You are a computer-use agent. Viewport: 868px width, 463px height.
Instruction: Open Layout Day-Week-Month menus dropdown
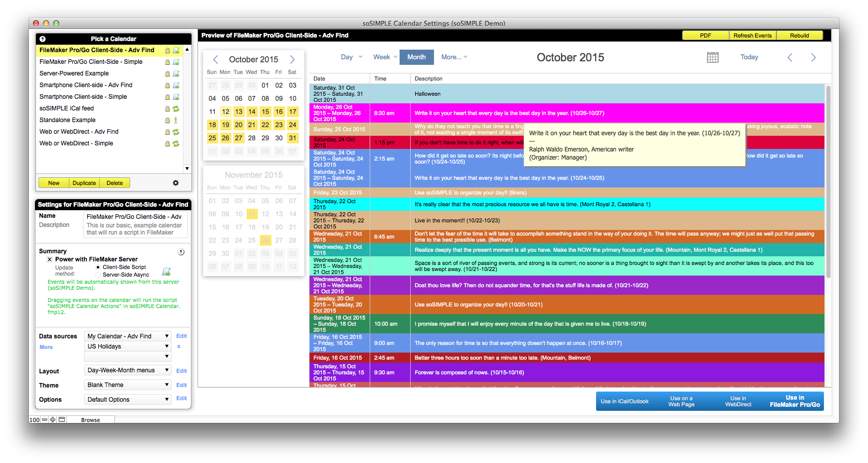pyautogui.click(x=128, y=370)
